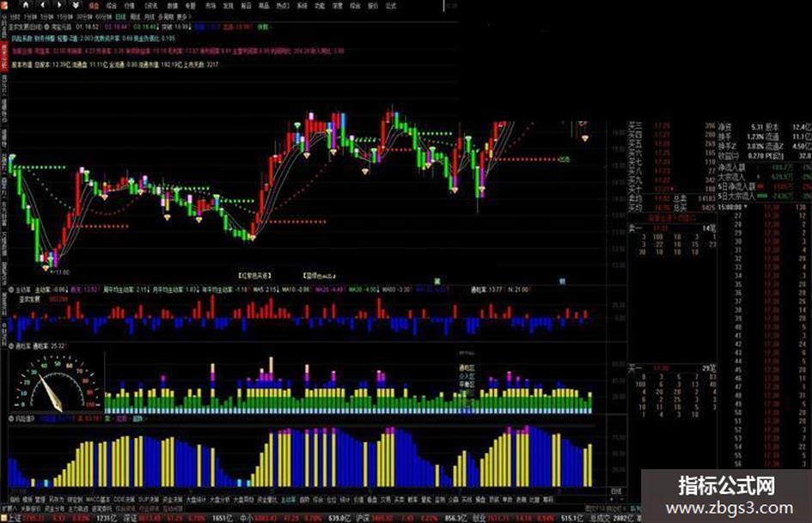The image size is (812, 523).
Task: Switch to the 5分钟 period tab
Action: click(47, 17)
